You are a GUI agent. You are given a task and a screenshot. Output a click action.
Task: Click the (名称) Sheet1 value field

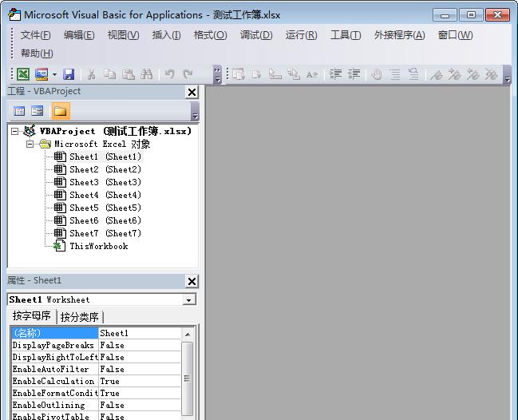[x=140, y=333]
